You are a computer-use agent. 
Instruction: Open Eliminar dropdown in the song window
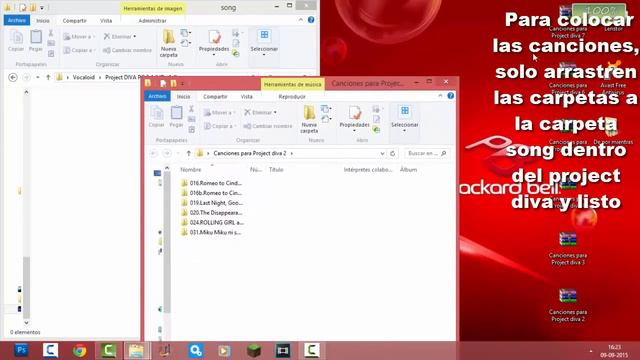(120, 36)
